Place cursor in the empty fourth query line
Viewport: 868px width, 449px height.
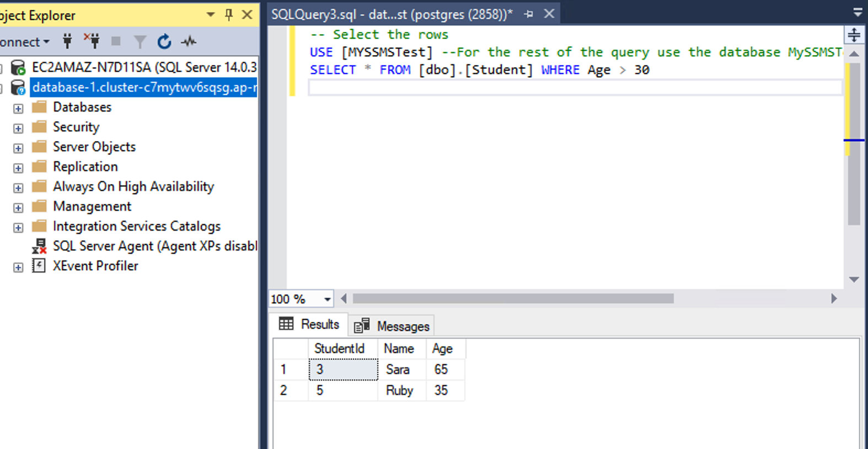(x=575, y=88)
